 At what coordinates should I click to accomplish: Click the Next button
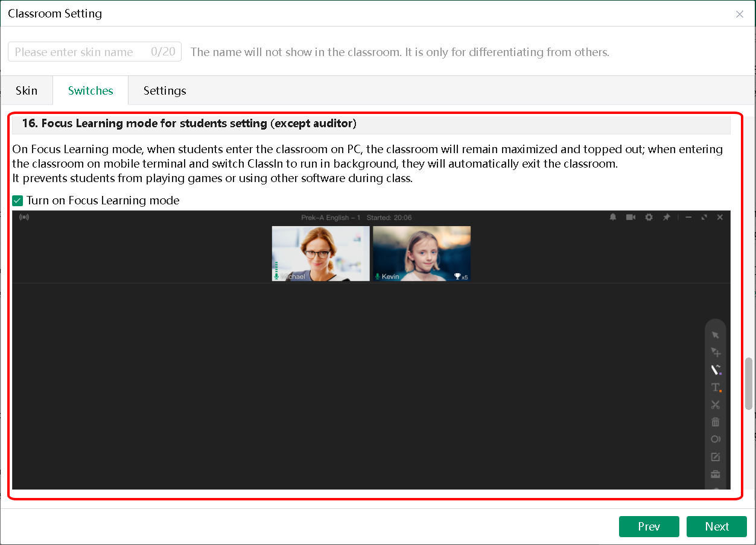click(x=716, y=526)
